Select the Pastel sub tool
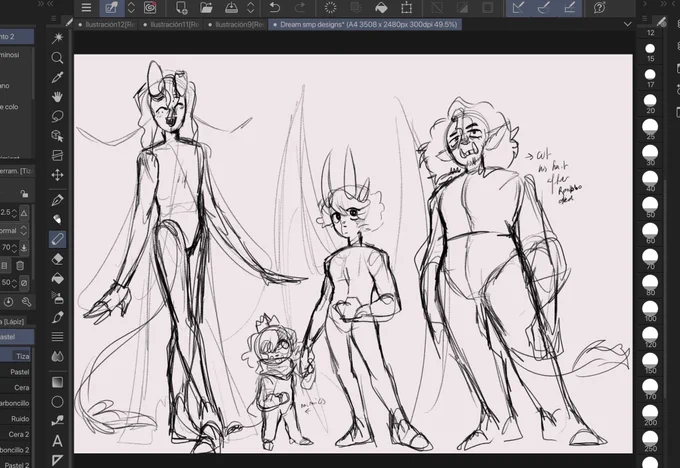This screenshot has width=680, height=468. 16,372
